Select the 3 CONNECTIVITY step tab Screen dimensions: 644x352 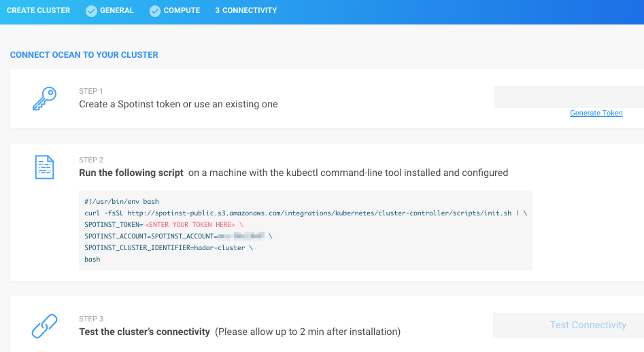coord(245,11)
